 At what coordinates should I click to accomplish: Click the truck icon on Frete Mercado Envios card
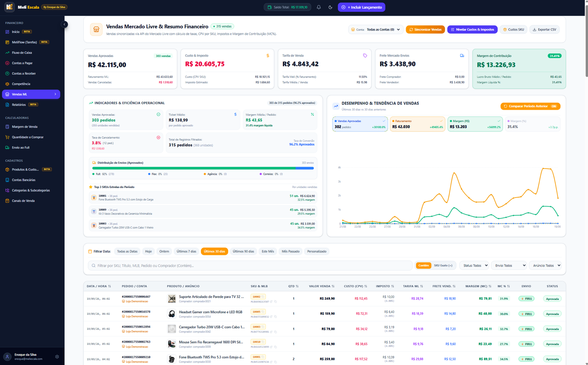(462, 56)
